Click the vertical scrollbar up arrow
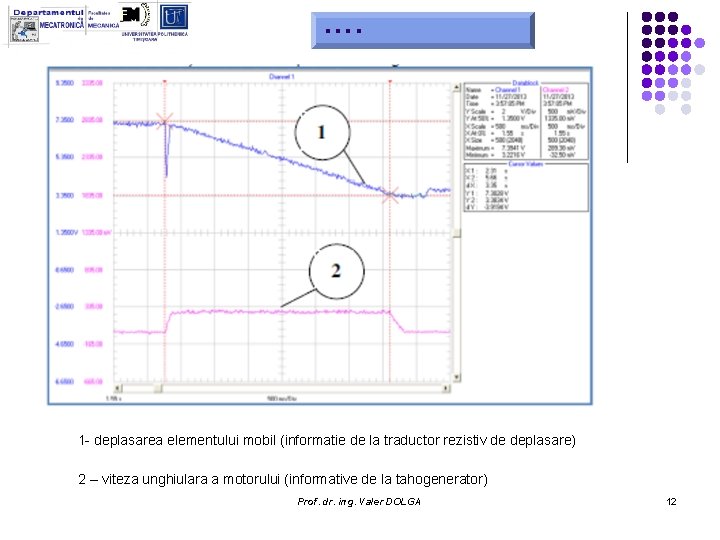The image size is (720, 540). click(x=457, y=87)
